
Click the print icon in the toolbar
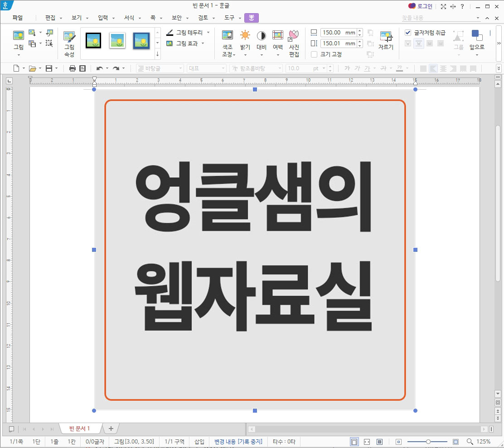point(72,67)
